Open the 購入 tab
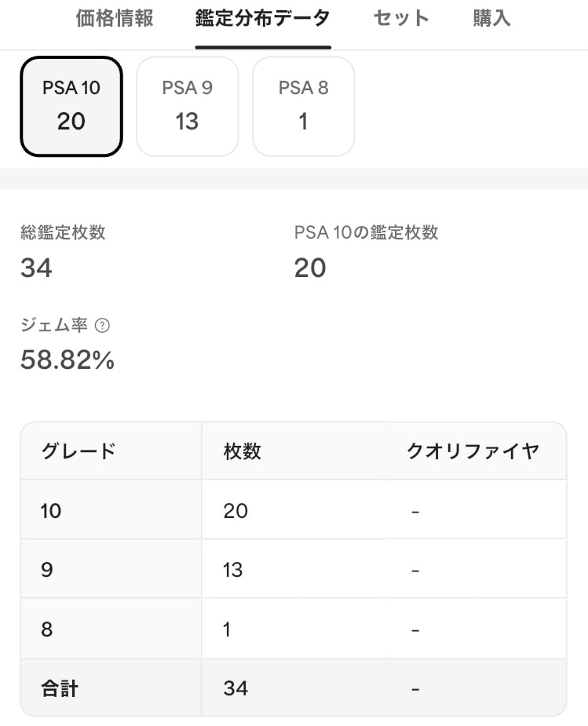The width and height of the screenshot is (588, 726). coord(491,19)
